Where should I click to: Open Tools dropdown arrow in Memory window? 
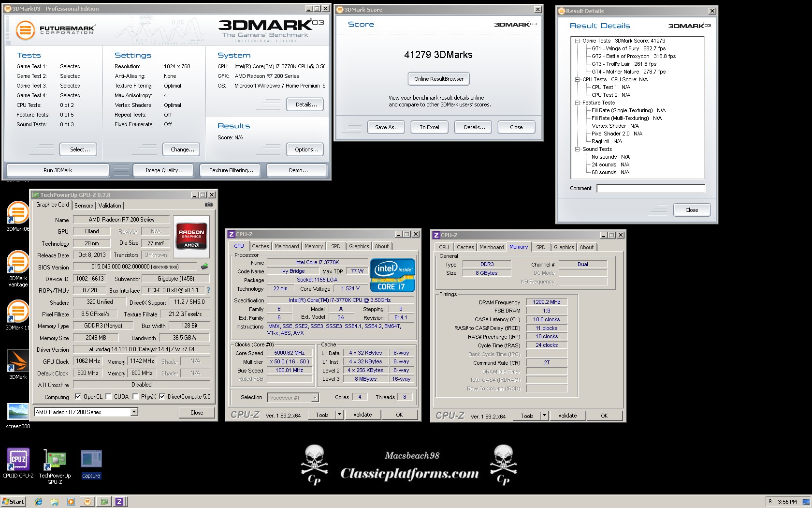click(x=544, y=416)
